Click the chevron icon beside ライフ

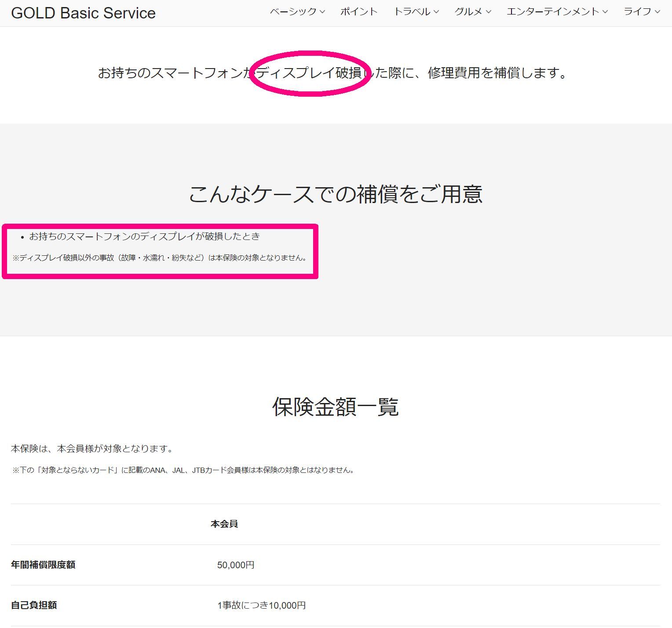(657, 12)
